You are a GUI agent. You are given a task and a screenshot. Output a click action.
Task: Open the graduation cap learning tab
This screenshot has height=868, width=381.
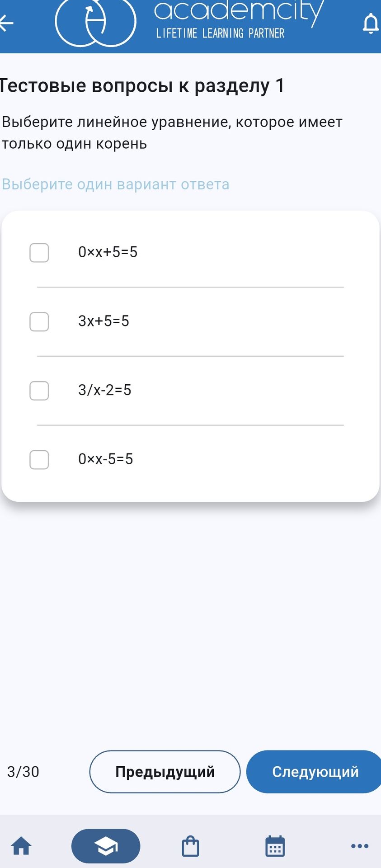coord(106,846)
